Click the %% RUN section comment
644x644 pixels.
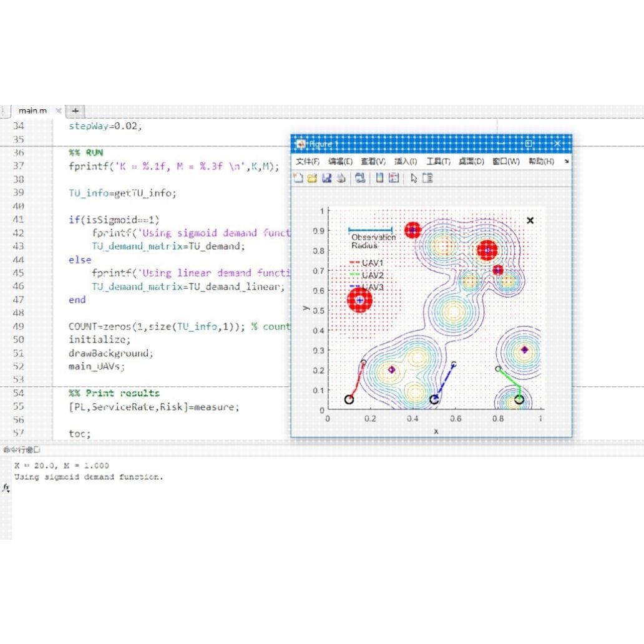point(86,152)
